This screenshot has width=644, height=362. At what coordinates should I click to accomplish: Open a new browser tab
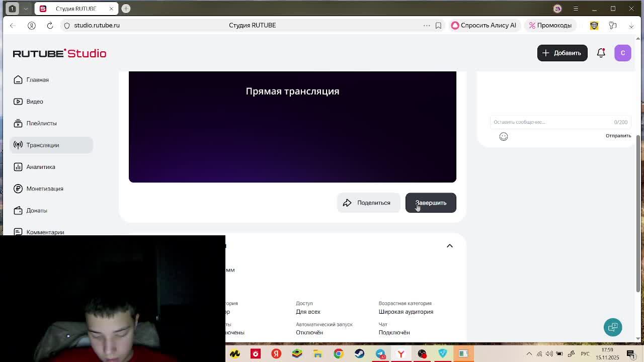[x=126, y=9]
